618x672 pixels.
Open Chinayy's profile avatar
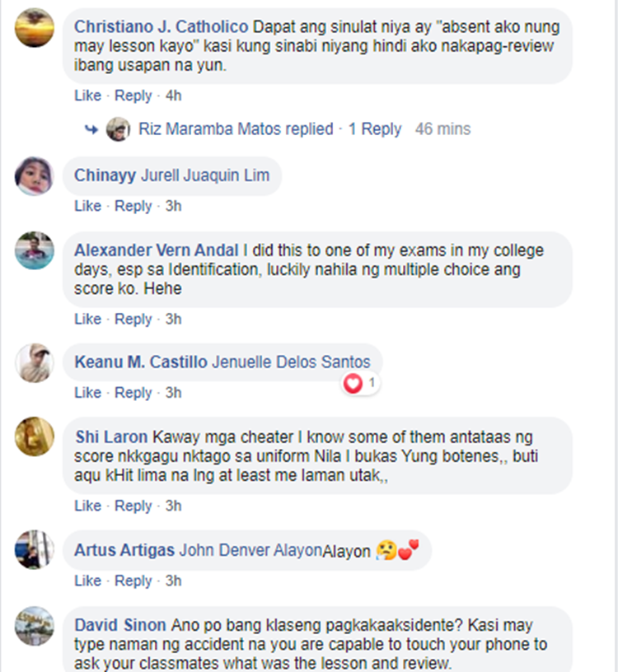(x=35, y=175)
